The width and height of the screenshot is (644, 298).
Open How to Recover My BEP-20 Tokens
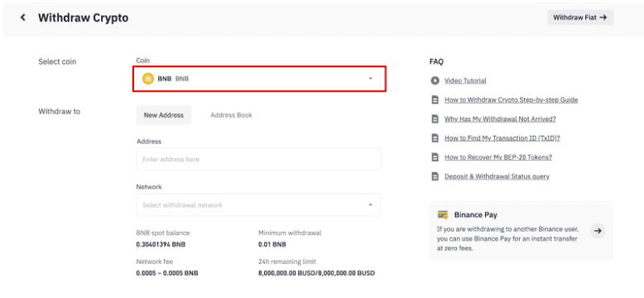pyautogui.click(x=498, y=157)
